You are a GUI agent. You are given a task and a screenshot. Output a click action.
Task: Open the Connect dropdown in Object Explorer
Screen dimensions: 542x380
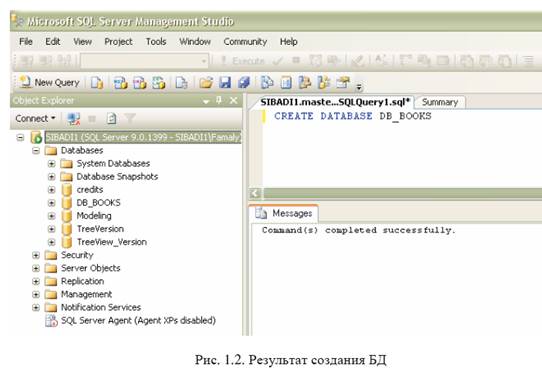(x=35, y=119)
